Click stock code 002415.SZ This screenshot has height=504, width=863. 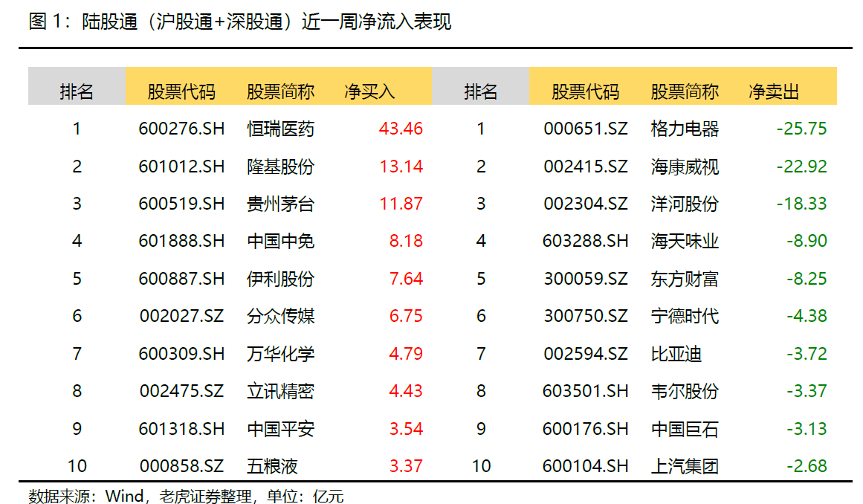586,167
